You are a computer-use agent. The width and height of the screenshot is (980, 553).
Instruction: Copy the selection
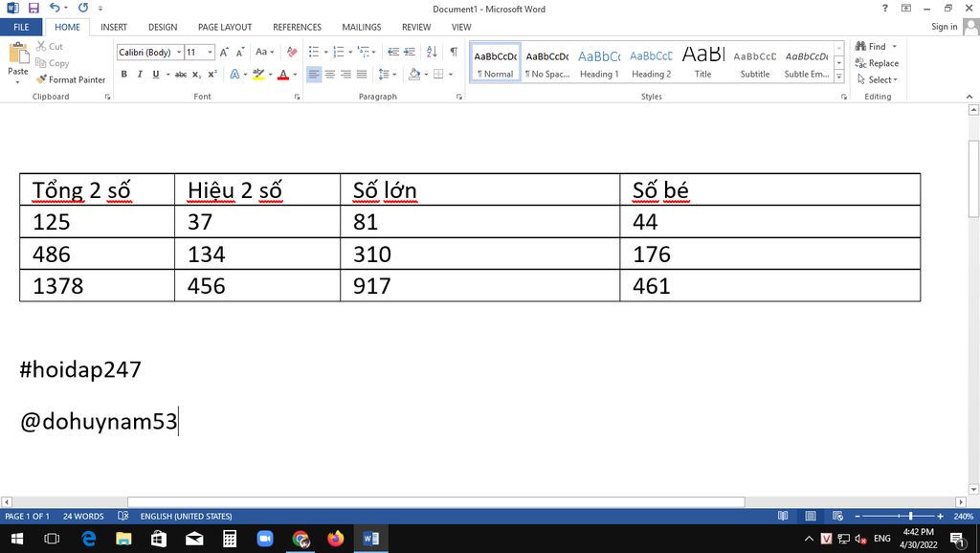pos(52,63)
